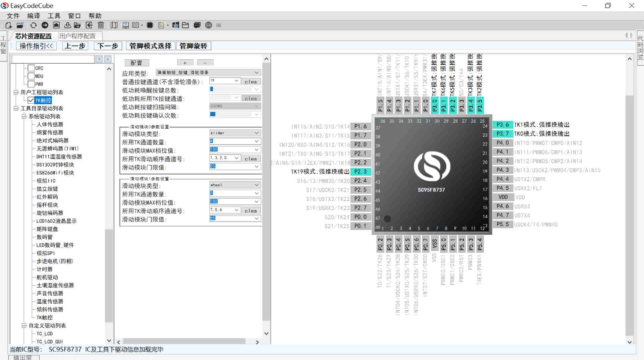Image resolution: width=644 pixels, height=360 pixels.
Task: Open dropdown arrow next to notepad icon
Action: (x=167, y=25)
